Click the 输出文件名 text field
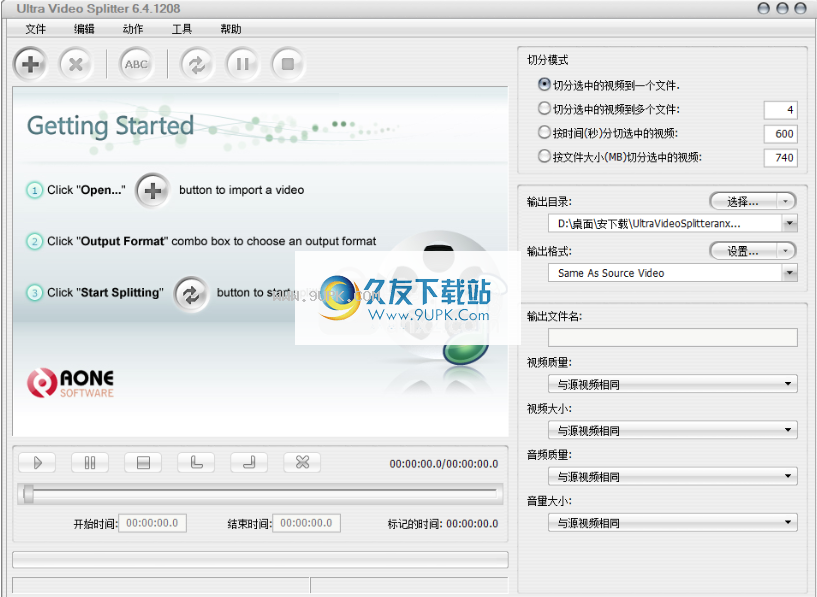This screenshot has width=817, height=597. click(673, 337)
